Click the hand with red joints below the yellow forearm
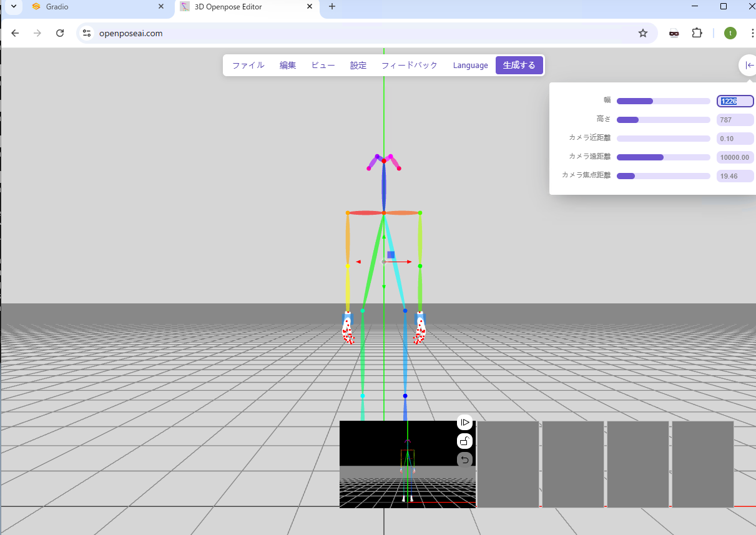756x535 pixels. point(348,329)
